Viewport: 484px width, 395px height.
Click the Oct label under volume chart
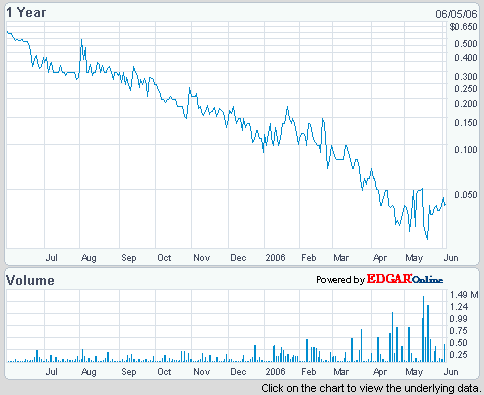(164, 372)
